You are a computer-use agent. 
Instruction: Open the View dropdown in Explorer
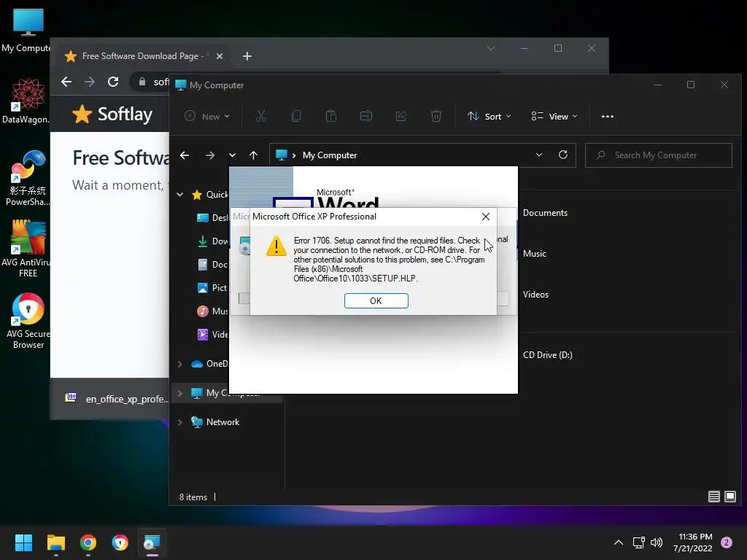click(x=554, y=116)
